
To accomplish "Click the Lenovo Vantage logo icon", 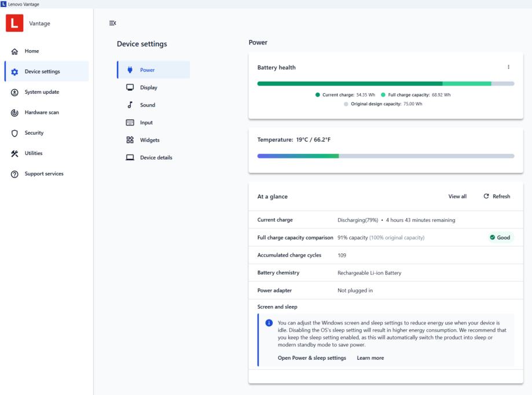I will point(14,23).
